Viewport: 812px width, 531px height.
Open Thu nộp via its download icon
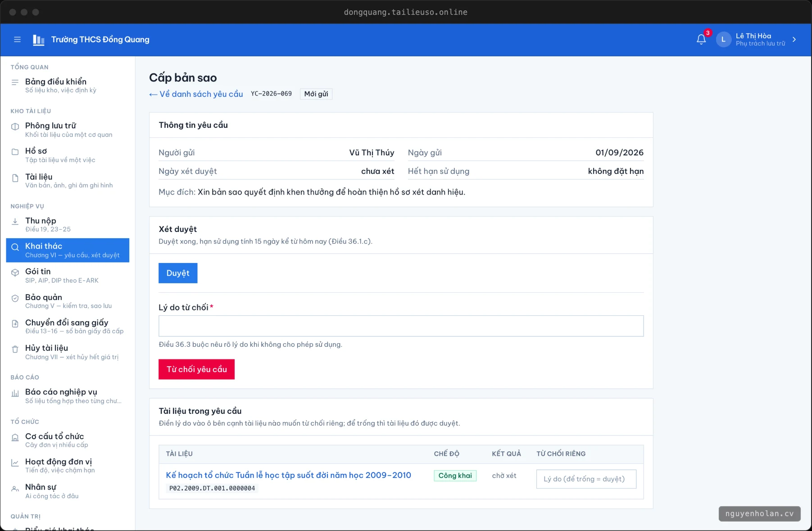15,221
